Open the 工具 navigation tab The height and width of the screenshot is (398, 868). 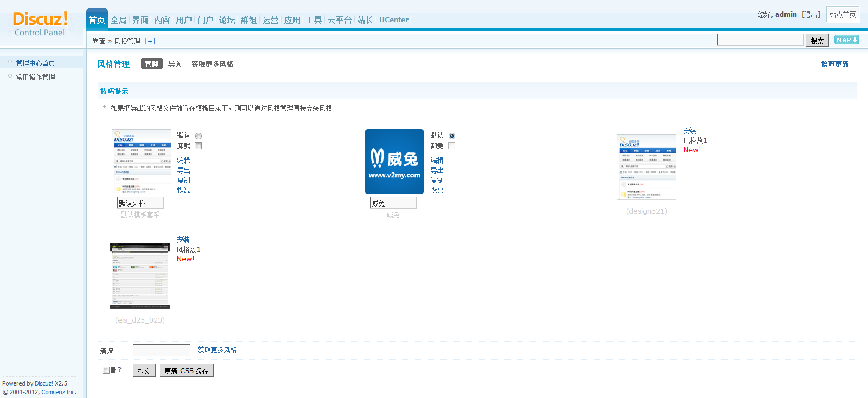point(314,20)
